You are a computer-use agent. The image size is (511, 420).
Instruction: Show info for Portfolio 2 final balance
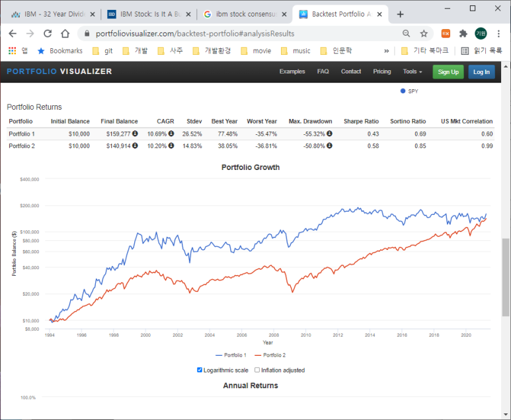pyautogui.click(x=135, y=146)
